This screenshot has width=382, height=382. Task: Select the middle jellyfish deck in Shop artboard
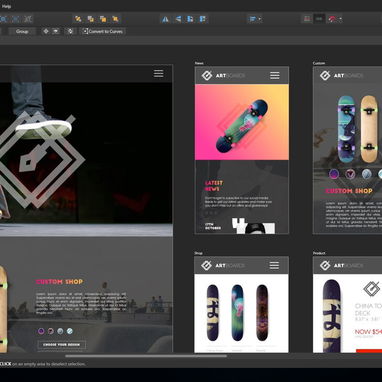(237, 312)
